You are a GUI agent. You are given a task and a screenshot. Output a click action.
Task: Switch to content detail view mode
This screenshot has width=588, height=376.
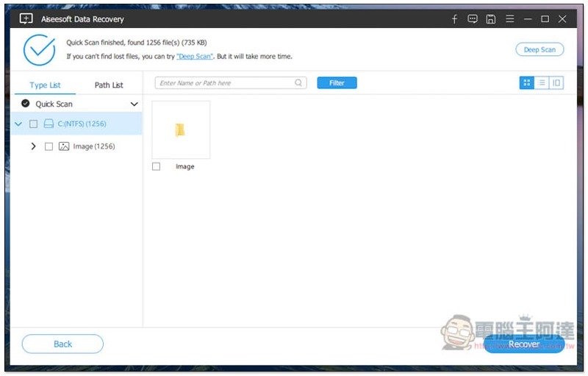(x=556, y=82)
